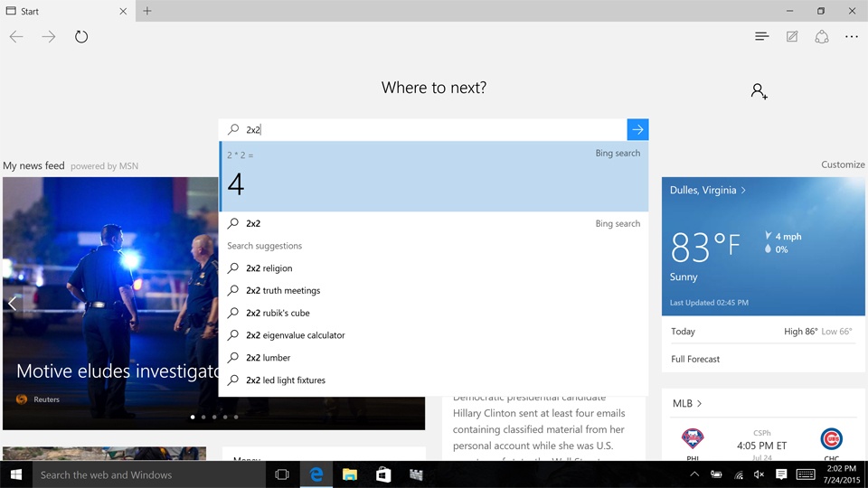Show hidden tray icons chevron
Image resolution: width=868 pixels, height=488 pixels.
(x=694, y=474)
